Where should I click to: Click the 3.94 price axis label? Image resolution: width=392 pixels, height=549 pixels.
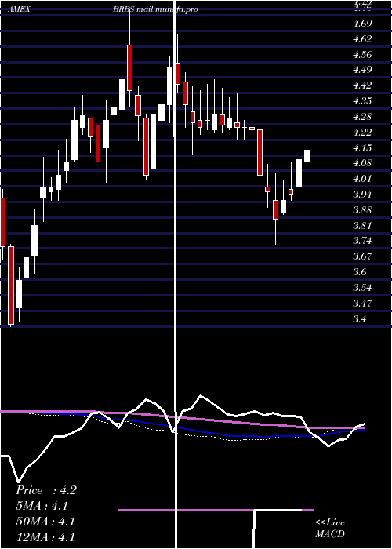click(x=362, y=194)
